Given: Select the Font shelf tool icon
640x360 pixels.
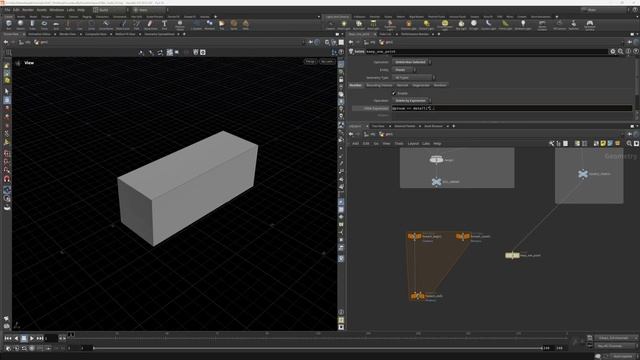Looking at the screenshot, I should (164, 24).
